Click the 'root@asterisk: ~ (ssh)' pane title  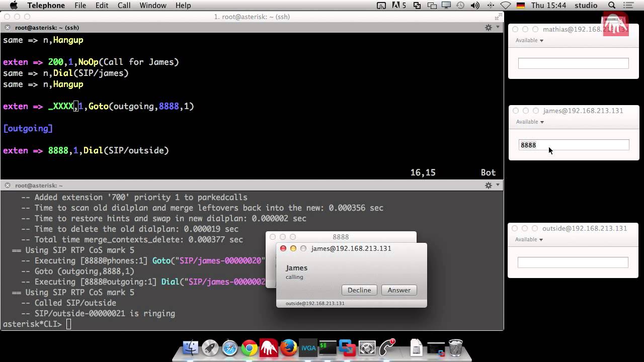coord(47,28)
